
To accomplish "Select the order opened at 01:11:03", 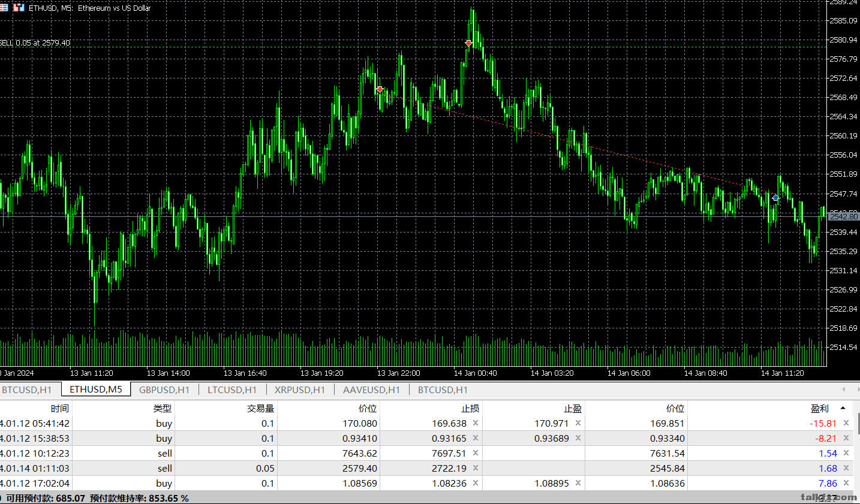I will 427,468.
